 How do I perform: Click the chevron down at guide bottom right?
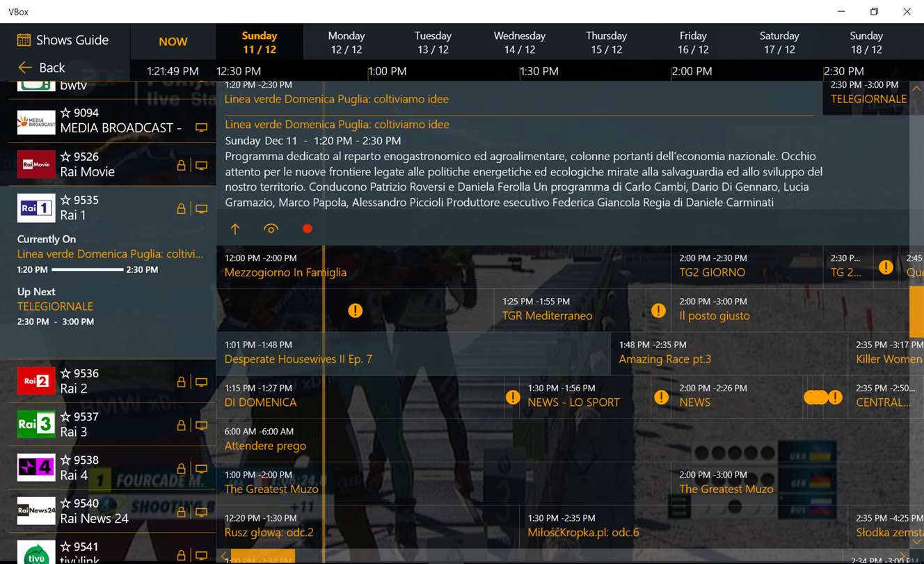916,542
